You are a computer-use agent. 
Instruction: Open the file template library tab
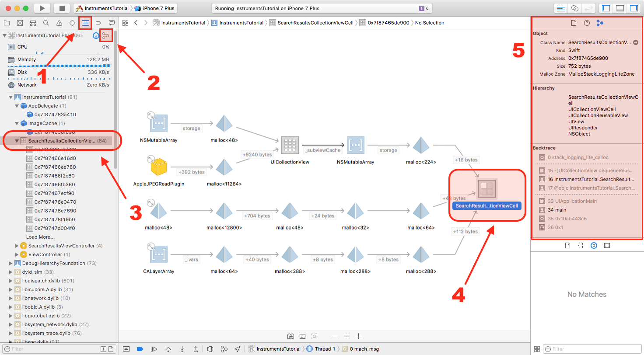(568, 246)
